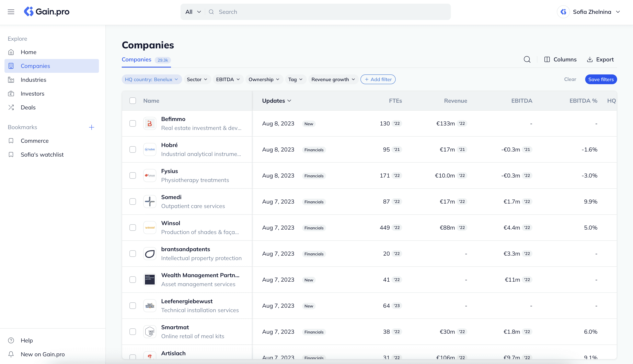This screenshot has width=633, height=364.
Task: Click the Financials tag in Hobré row
Action: 314,150
